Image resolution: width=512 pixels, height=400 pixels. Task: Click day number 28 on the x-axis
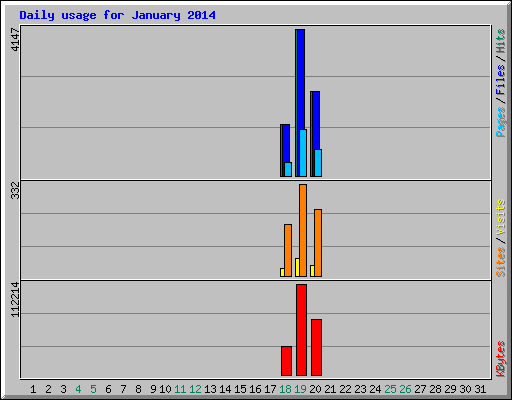[435, 389]
